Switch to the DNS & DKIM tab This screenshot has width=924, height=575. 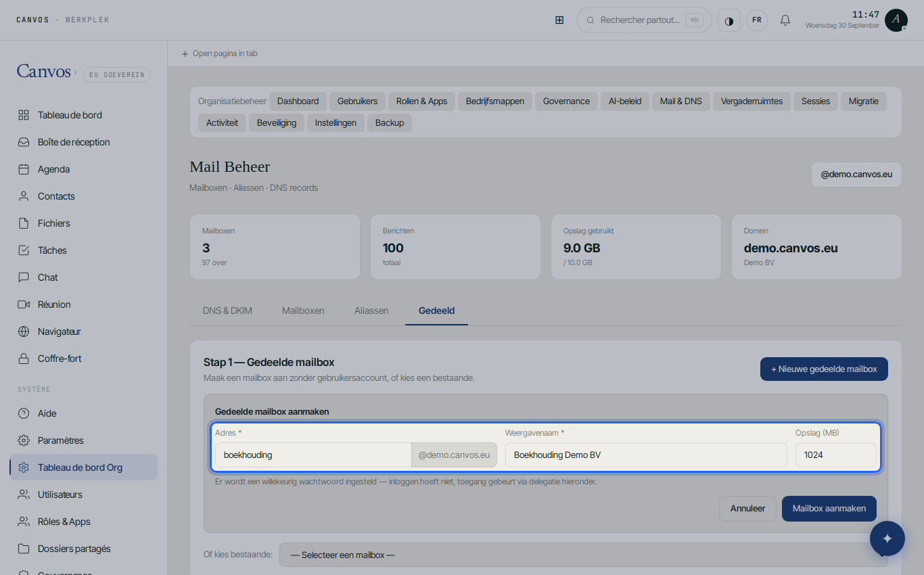[x=227, y=310]
